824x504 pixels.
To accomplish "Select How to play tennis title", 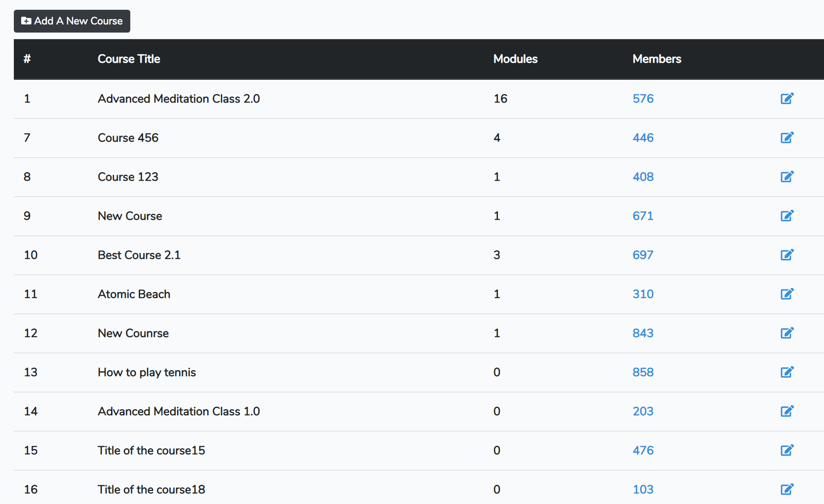I will 147,373.
